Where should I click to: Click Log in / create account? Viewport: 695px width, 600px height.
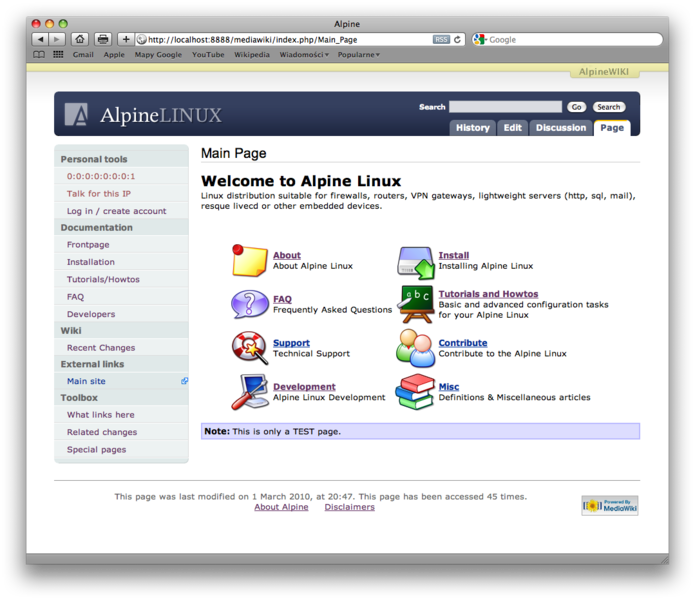pos(117,211)
